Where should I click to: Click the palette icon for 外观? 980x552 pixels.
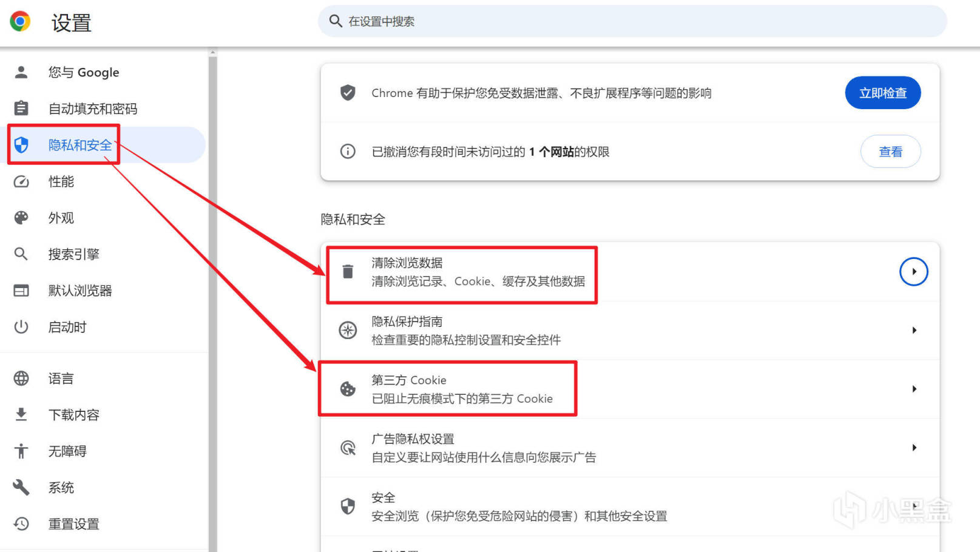point(21,218)
